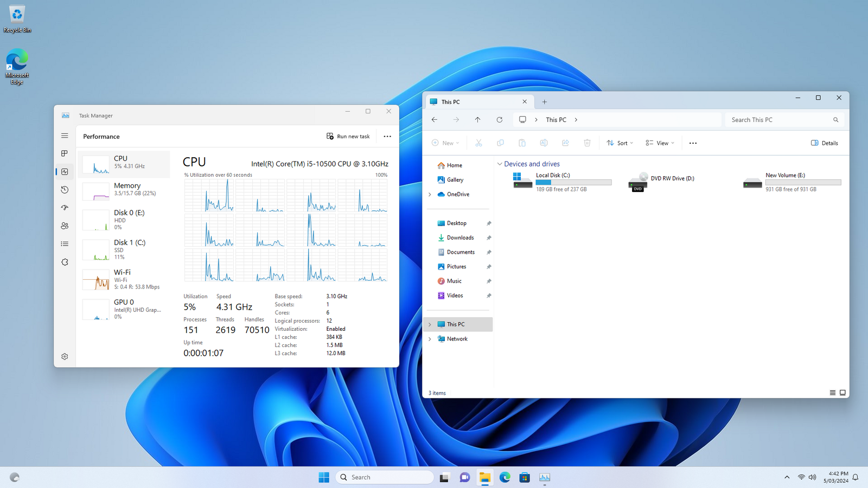Switch Explorer to details list view
This screenshot has width=868, height=488.
(833, 393)
